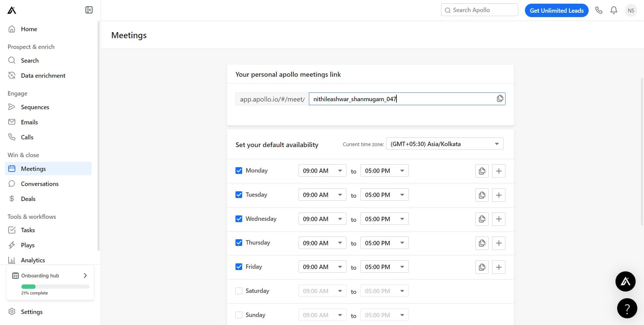Click the 'app.apollo.io/#/meet/' URL prefix
This screenshot has height=325, width=644.
[272, 99]
